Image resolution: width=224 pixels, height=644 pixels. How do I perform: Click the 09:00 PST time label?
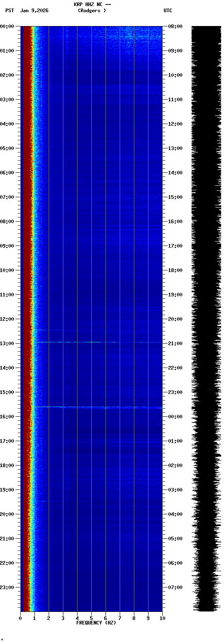(x=7, y=246)
